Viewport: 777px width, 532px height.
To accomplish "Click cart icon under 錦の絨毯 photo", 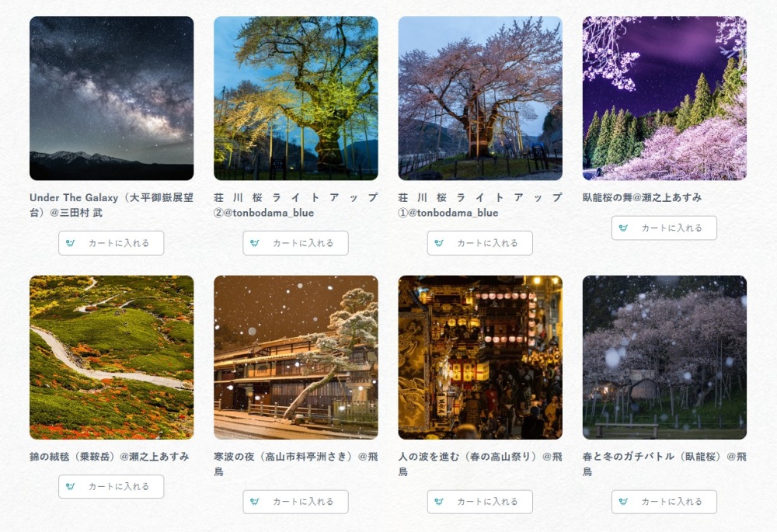I will click(71, 486).
